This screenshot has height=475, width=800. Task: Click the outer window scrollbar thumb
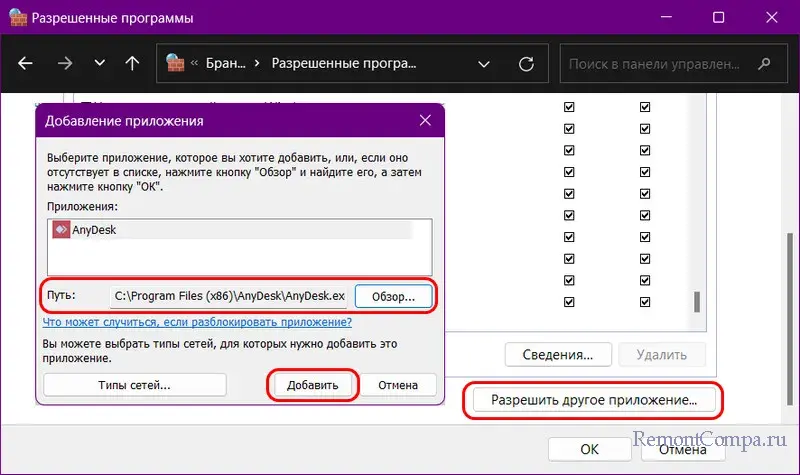(x=790, y=319)
